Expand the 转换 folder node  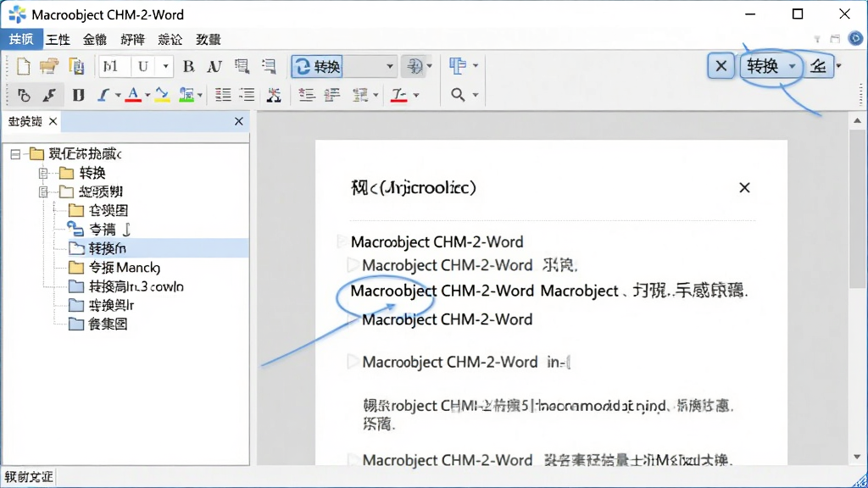coord(43,173)
